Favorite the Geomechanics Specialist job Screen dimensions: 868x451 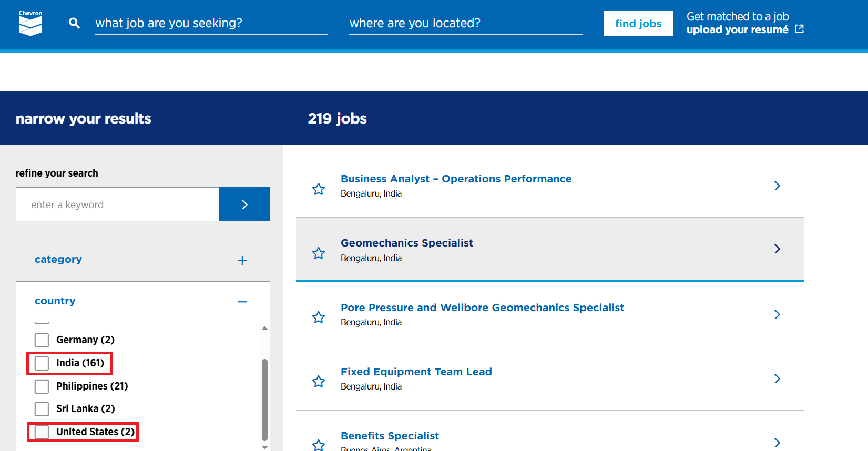tap(319, 253)
